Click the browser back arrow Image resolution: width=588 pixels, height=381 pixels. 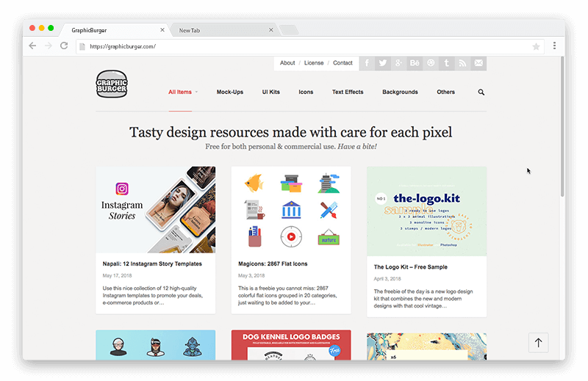point(32,46)
